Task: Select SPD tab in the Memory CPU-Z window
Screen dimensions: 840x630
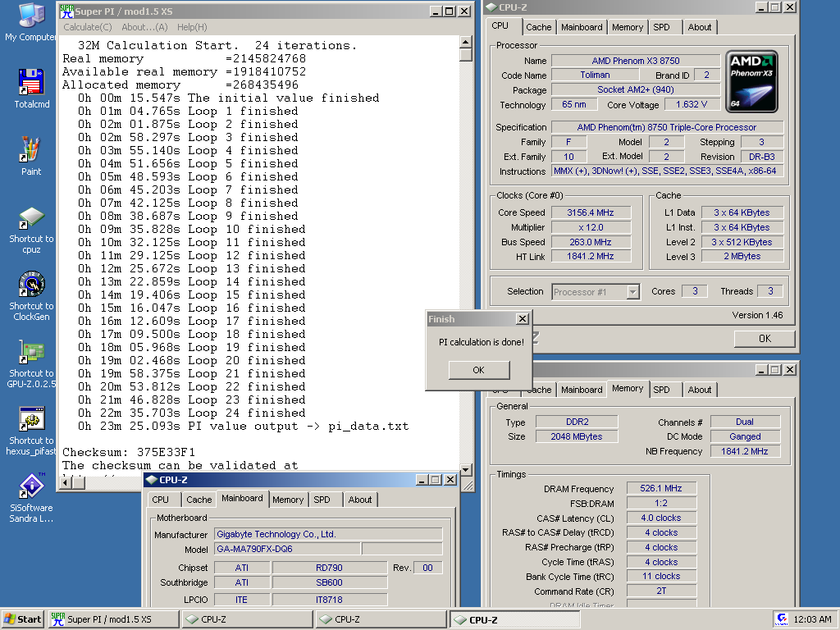Action: coord(662,390)
